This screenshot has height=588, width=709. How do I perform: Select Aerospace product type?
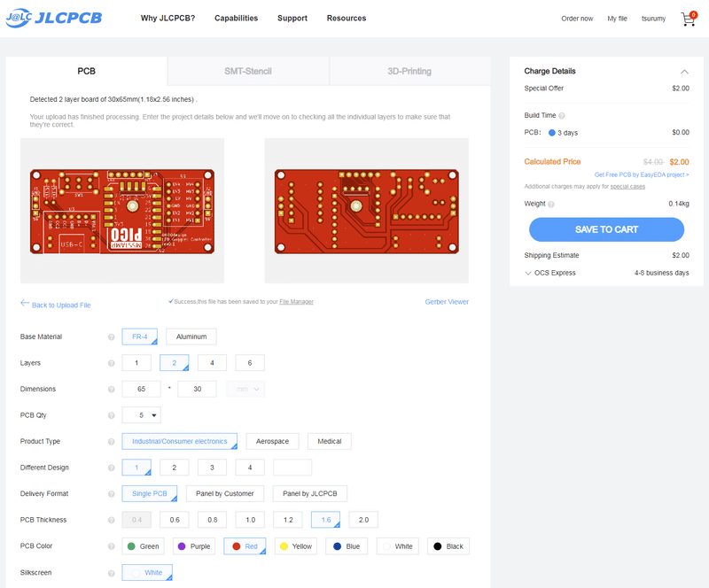tap(273, 441)
